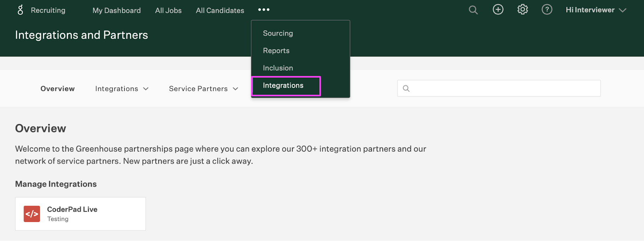This screenshot has height=241, width=644.
Task: Click the CoderPad Live logo icon
Action: pos(32,214)
